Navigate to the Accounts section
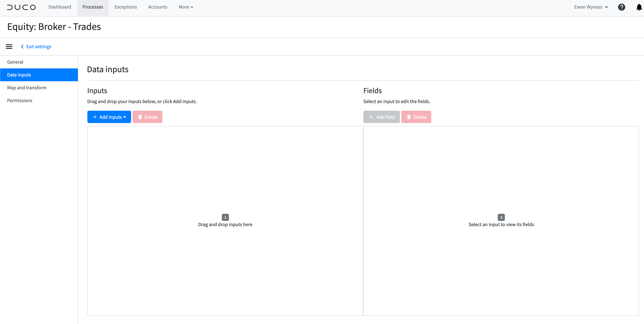 click(157, 7)
